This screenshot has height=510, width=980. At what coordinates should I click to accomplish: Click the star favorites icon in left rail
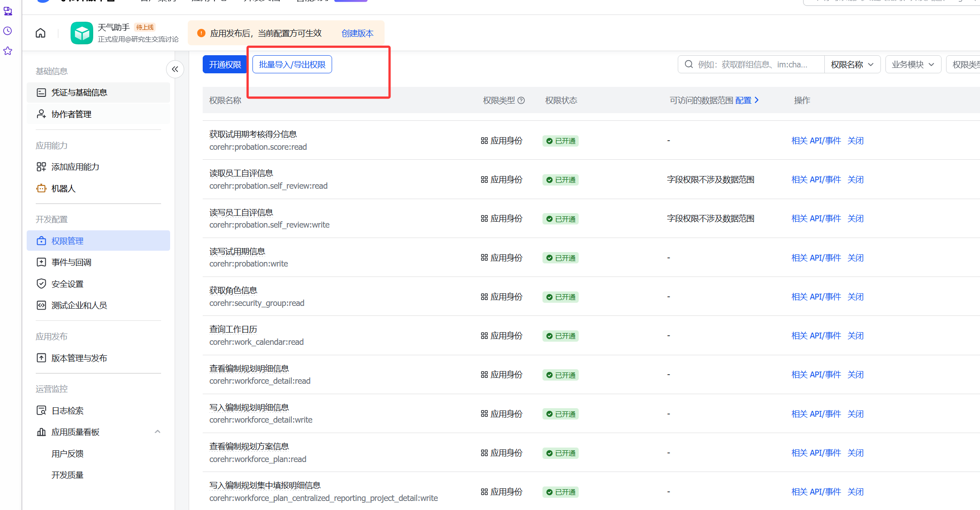pyautogui.click(x=8, y=51)
